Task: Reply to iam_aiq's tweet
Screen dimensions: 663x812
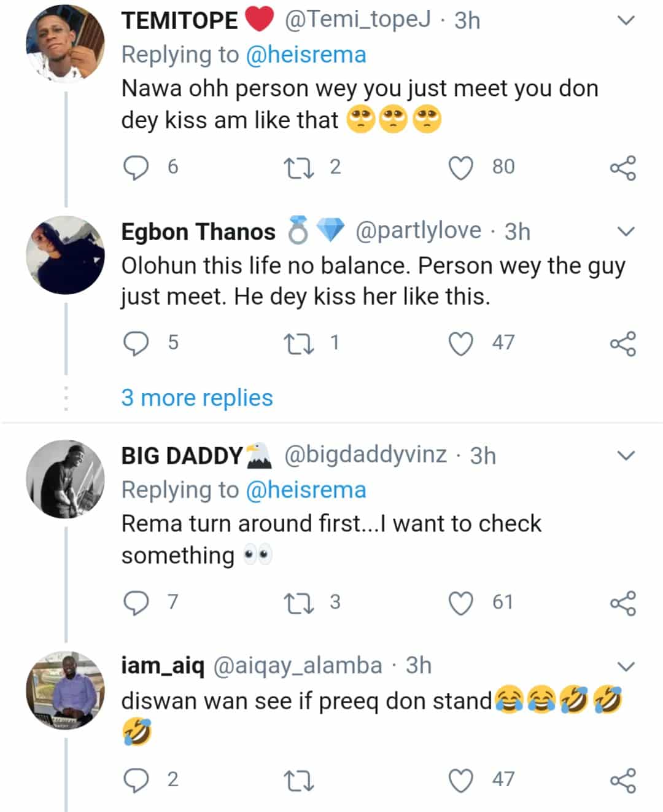Action: [136, 780]
